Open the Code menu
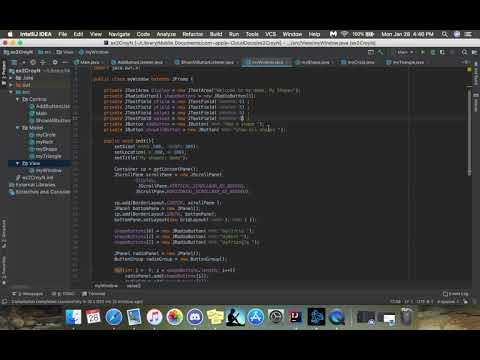Screen dimensions: 480x360 [x=143, y=34]
